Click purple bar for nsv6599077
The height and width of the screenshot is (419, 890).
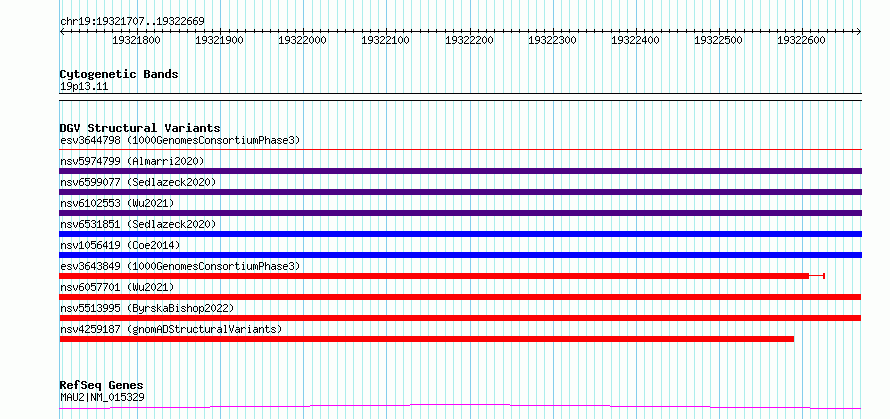[x=460, y=192]
